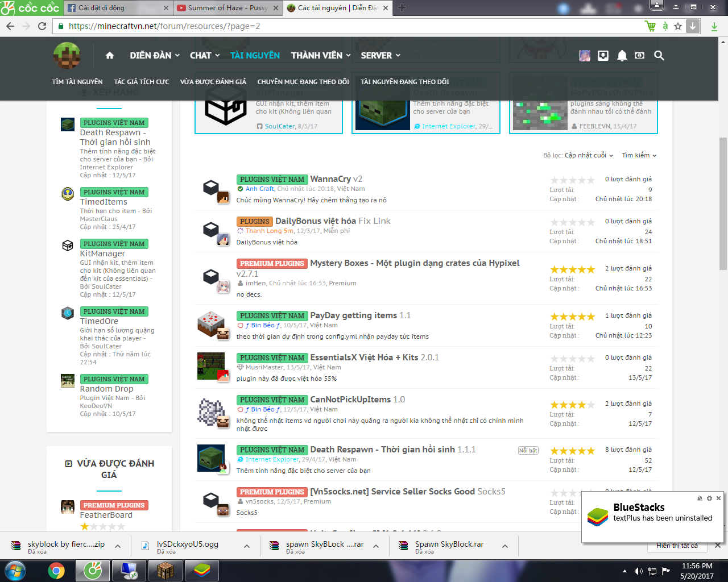This screenshot has height=582, width=728.
Task: Open TÀI NGUYÊN ĐANG THEO DÕI sub-menu item
Action: click(405, 82)
